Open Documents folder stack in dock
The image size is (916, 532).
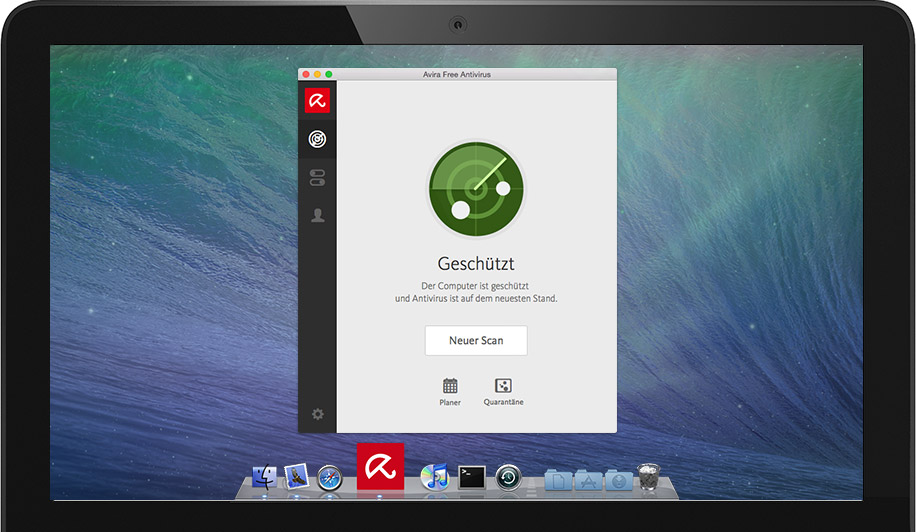tap(558, 479)
